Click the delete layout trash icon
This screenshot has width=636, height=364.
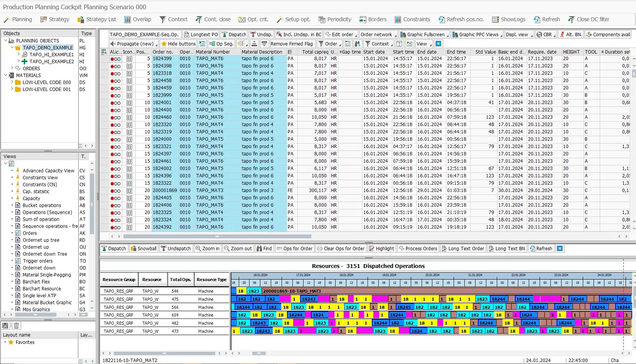coord(16,326)
